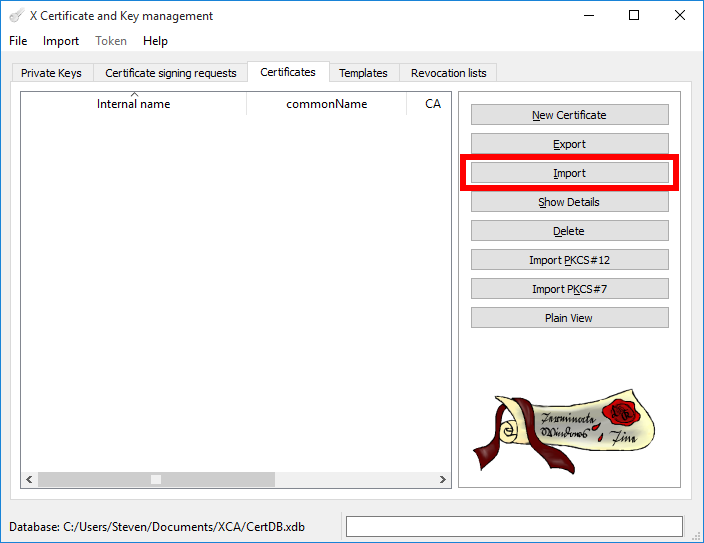Screen dimensions: 704x543
Task: Choose Import PKCS#12 button
Action: pyautogui.click(x=569, y=260)
